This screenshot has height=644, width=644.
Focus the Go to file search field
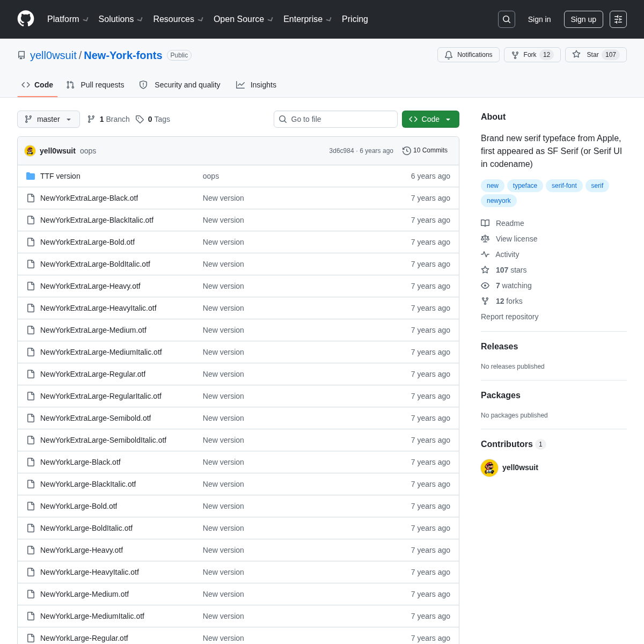point(335,119)
